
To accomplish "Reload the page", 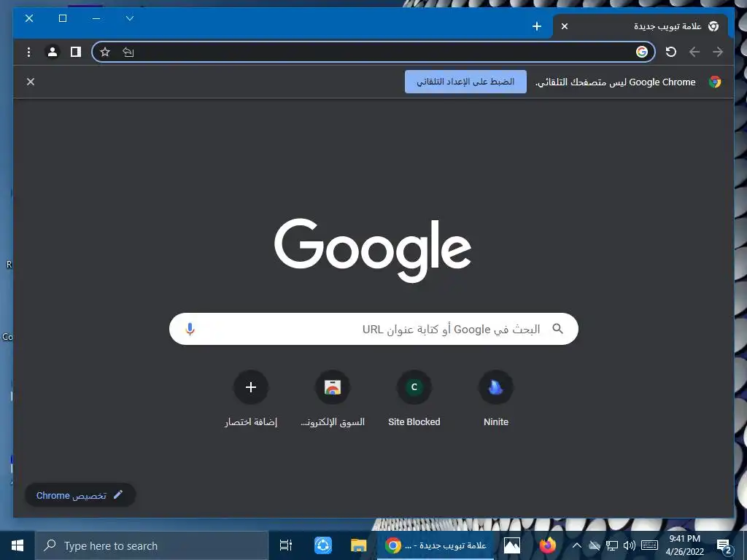I will (x=671, y=52).
